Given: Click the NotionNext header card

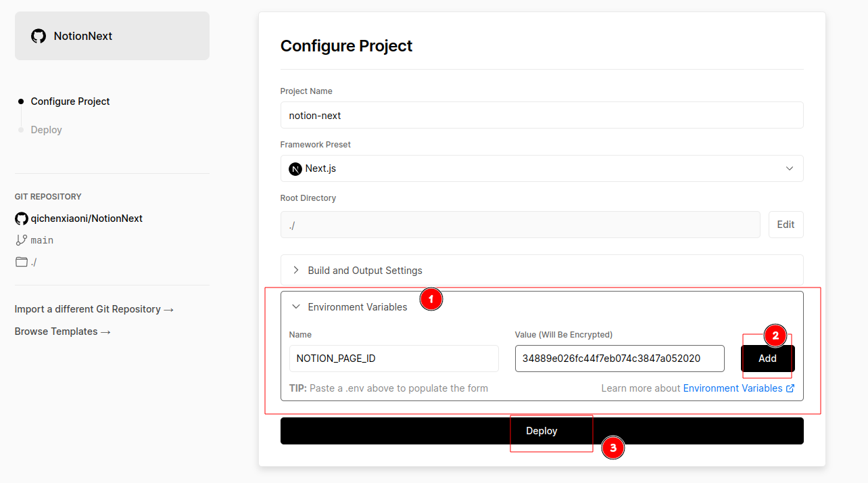Looking at the screenshot, I should tap(112, 36).
